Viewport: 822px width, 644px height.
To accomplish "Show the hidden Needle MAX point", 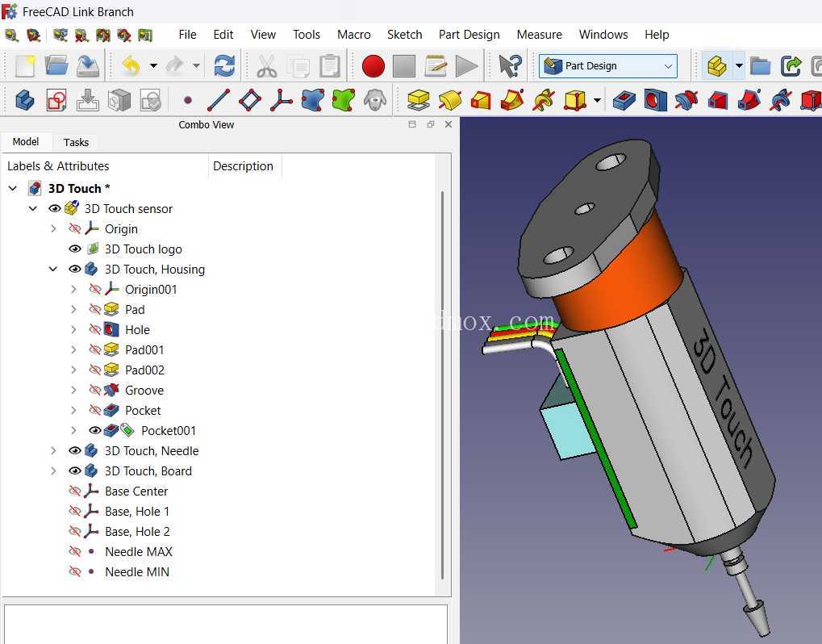I will click(75, 552).
